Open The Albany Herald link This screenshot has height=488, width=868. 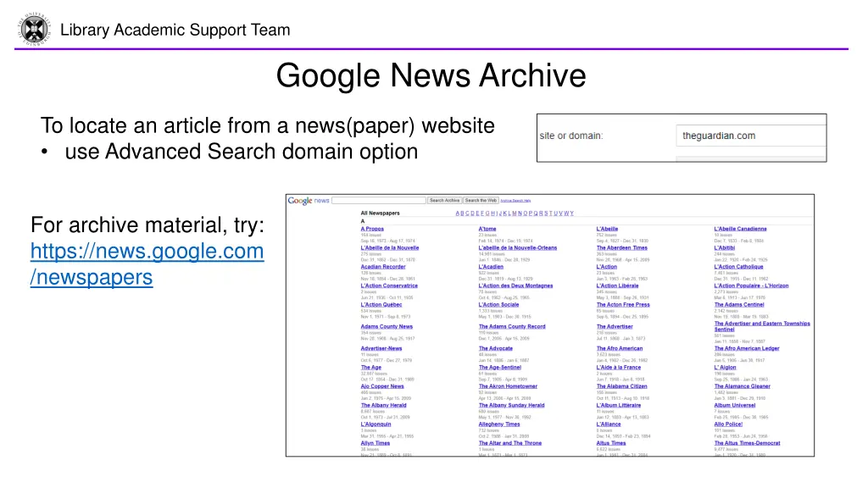click(x=383, y=406)
